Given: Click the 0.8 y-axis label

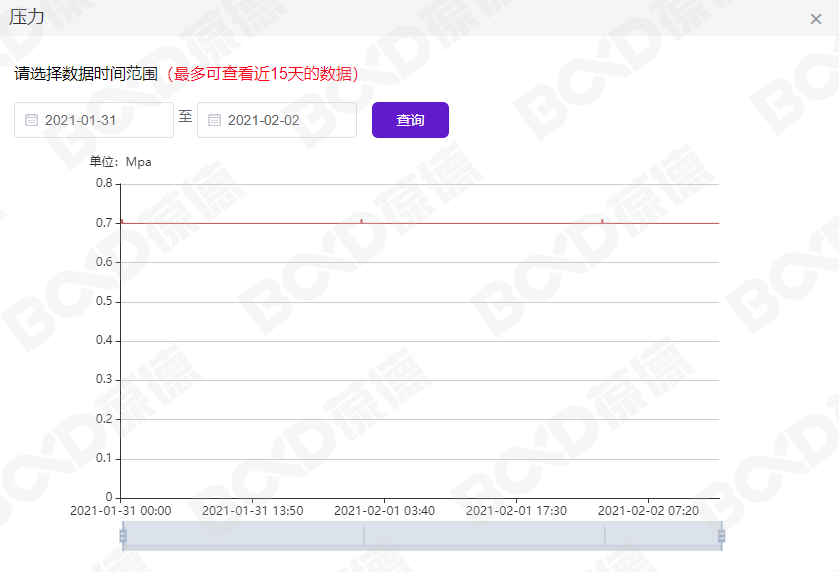Looking at the screenshot, I should [x=103, y=184].
